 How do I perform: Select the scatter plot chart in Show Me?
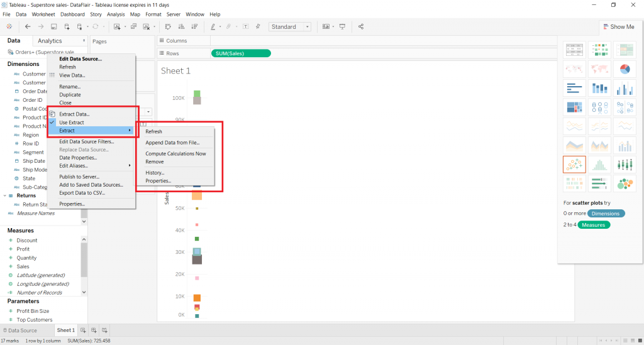coord(574,165)
